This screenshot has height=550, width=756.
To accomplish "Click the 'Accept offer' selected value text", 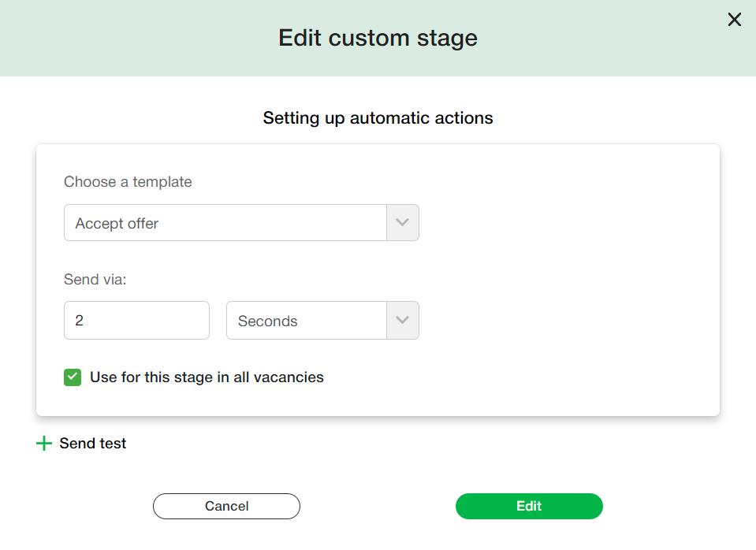I will click(117, 224).
